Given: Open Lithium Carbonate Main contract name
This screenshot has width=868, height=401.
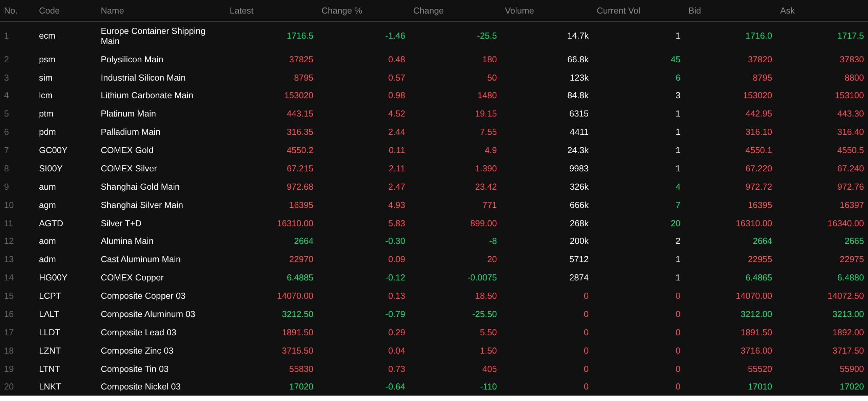Looking at the screenshot, I should click(147, 96).
